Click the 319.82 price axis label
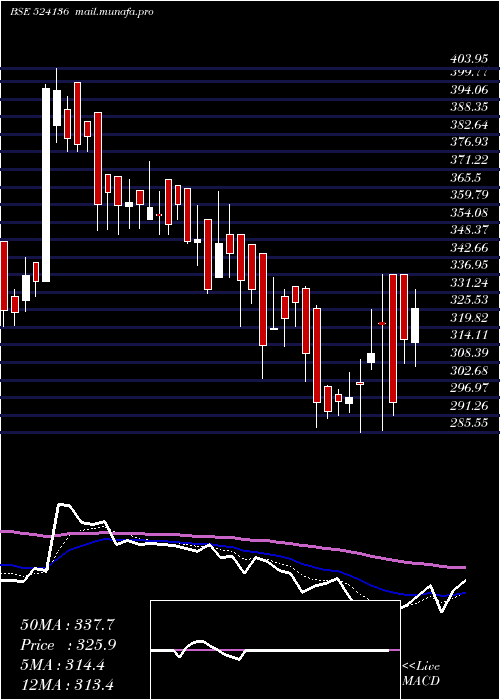The height and width of the screenshot is (700, 500). pyautogui.click(x=468, y=317)
